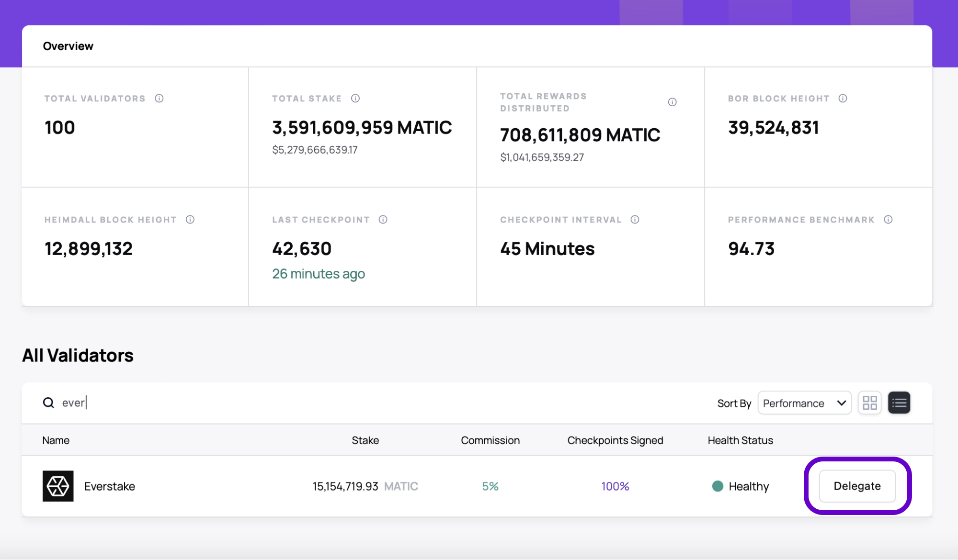Open Checkpoint Interval info icon

635,219
